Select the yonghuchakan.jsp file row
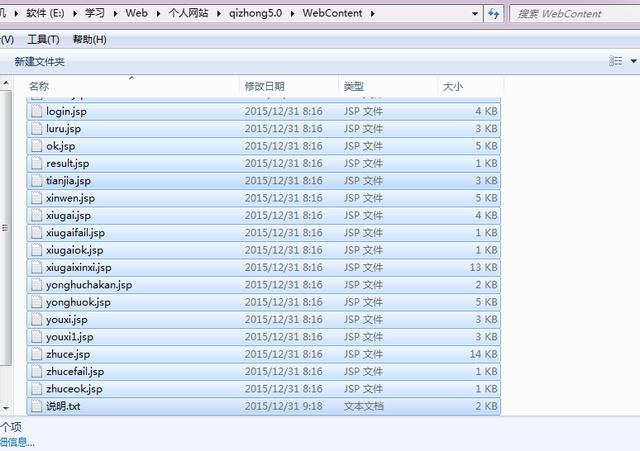Viewport: 640px width, 451px height. click(89, 285)
